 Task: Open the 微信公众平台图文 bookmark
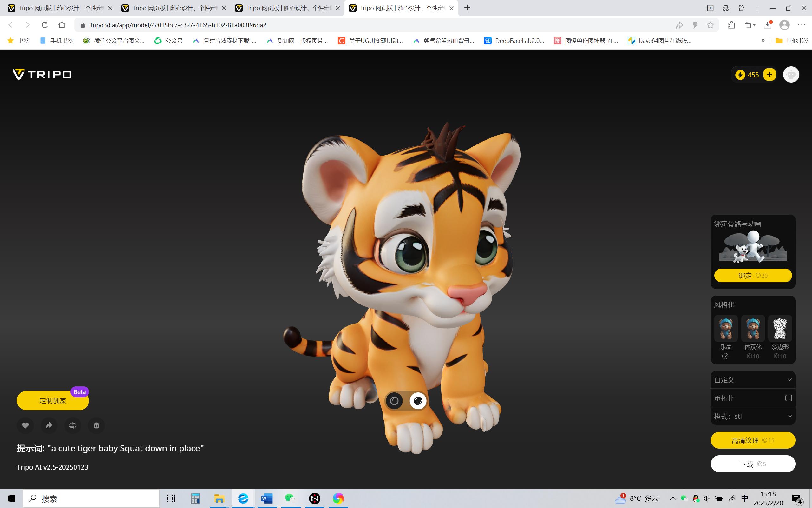click(x=114, y=41)
